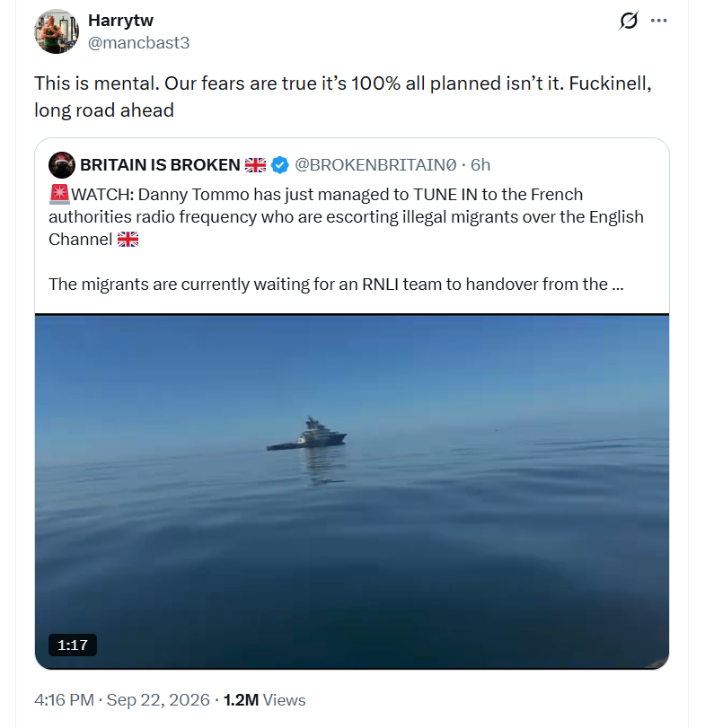Open the @mancbast3 handle

pos(139,43)
